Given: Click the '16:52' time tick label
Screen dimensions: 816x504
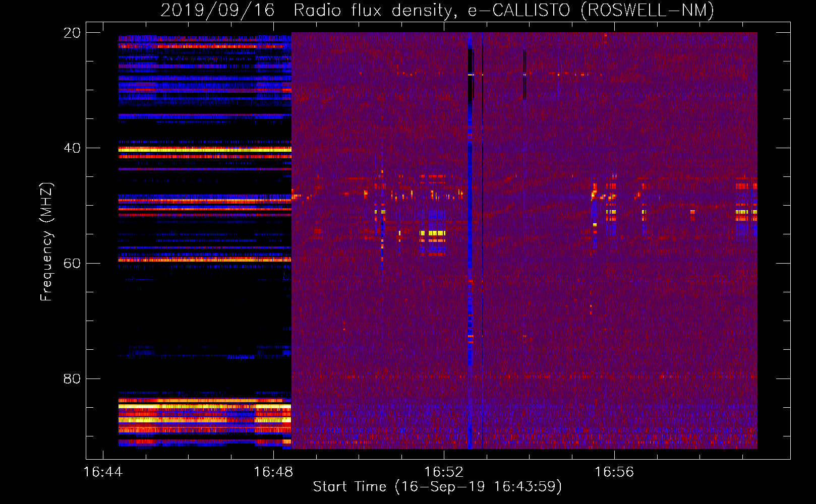Looking at the screenshot, I should point(444,472).
